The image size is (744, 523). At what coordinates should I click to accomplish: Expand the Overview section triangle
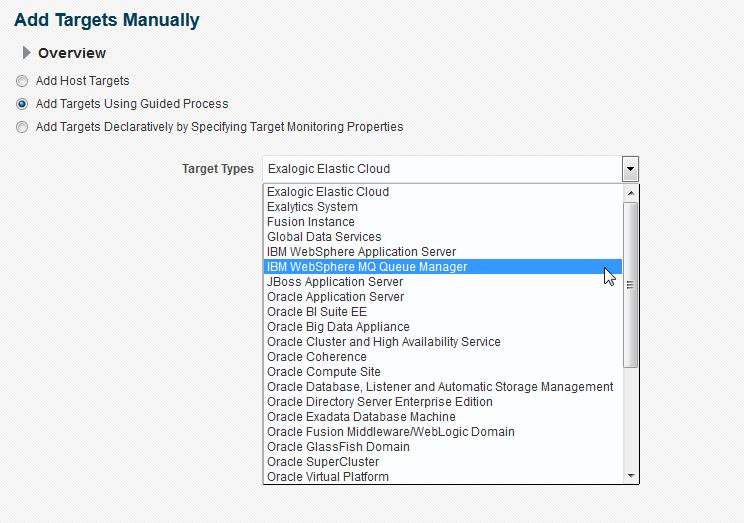tap(27, 53)
